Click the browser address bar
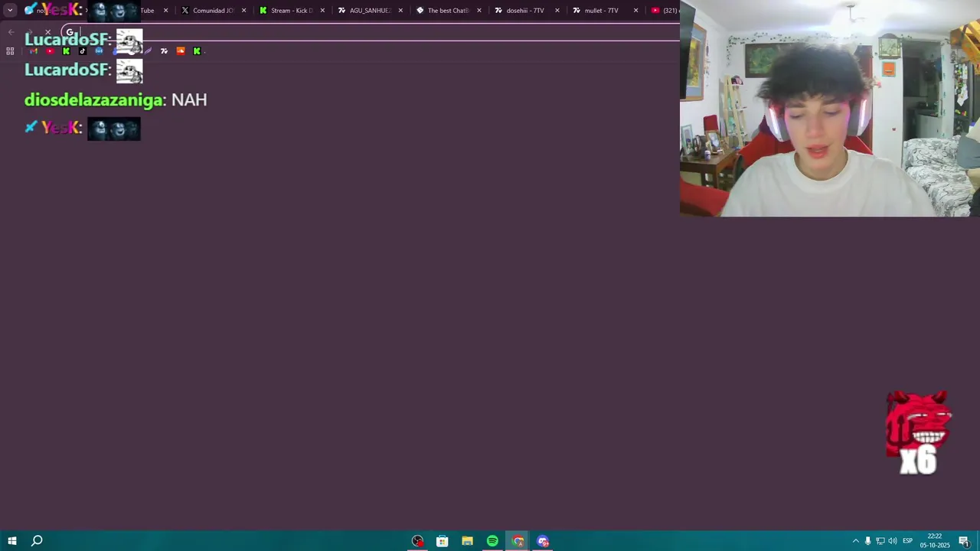980x551 pixels. 370,32
